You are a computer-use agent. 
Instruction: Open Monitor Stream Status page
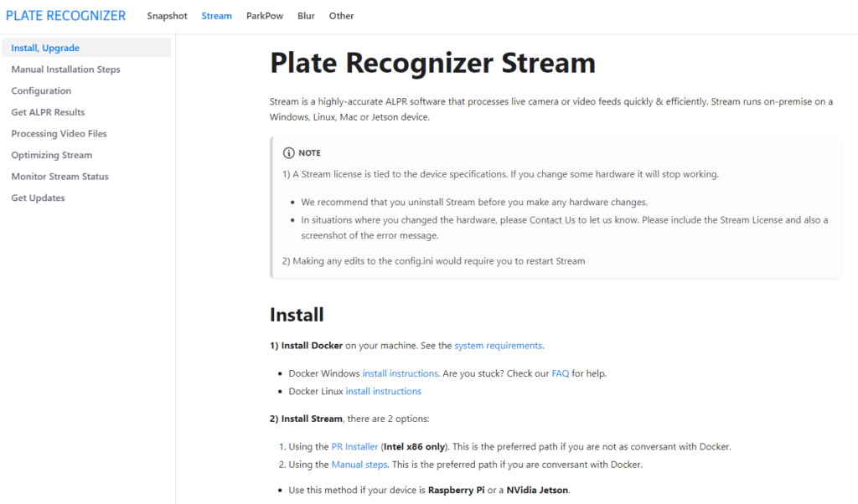(59, 176)
